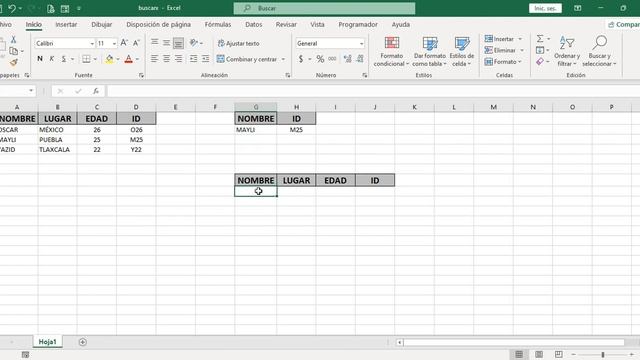
Task: Center text horizontally in the cell
Action: pyautogui.click(x=167, y=59)
